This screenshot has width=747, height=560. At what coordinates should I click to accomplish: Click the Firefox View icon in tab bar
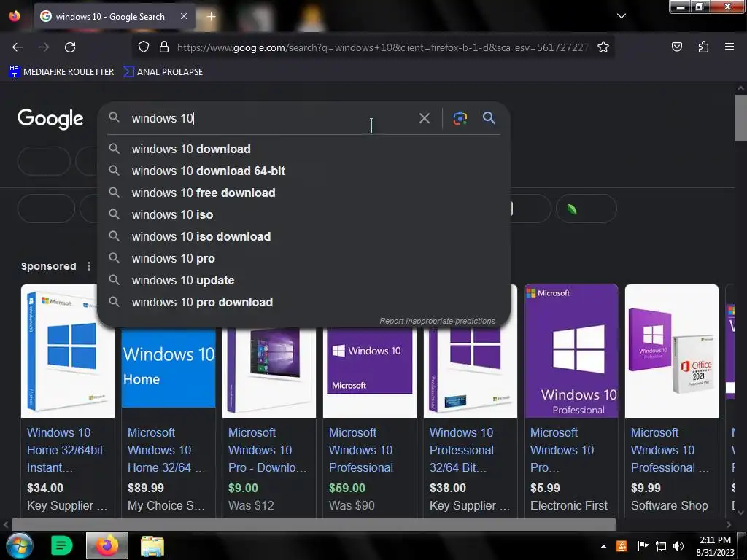pos(15,16)
